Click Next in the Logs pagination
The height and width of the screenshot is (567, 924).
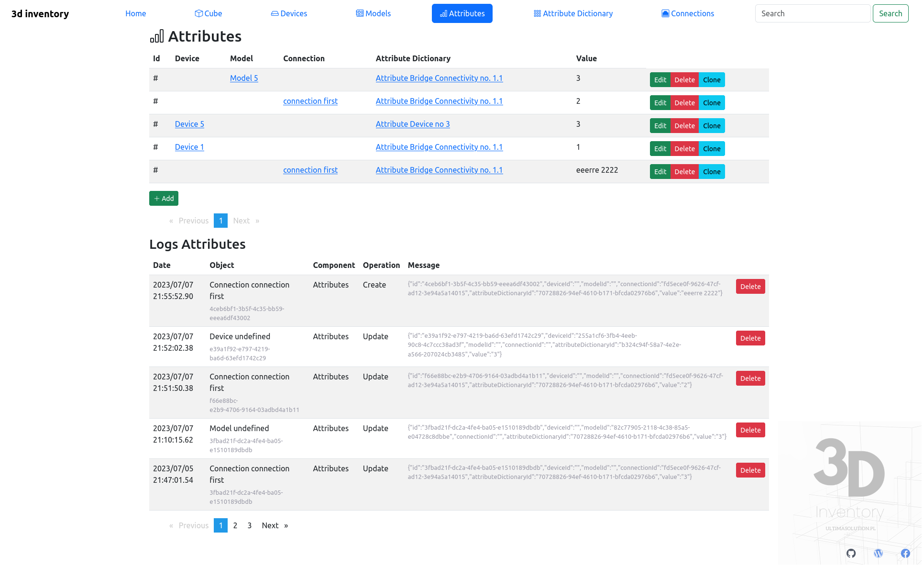275,525
